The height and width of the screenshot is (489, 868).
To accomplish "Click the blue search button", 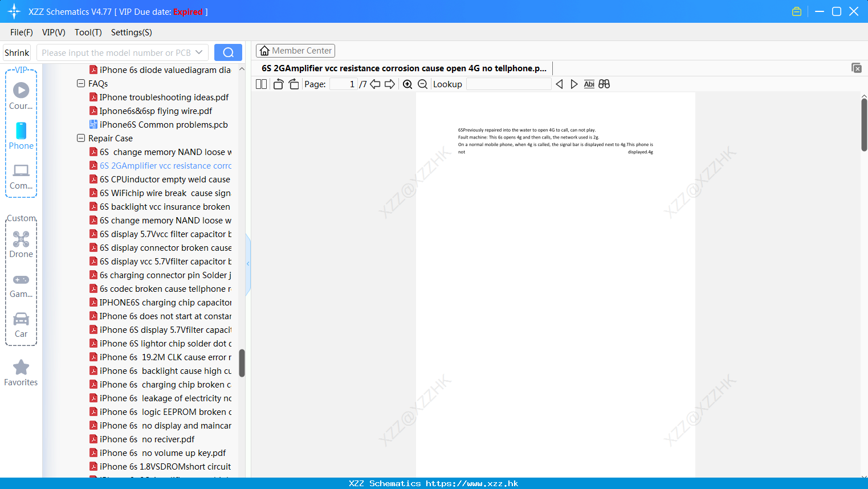I will (x=228, y=52).
